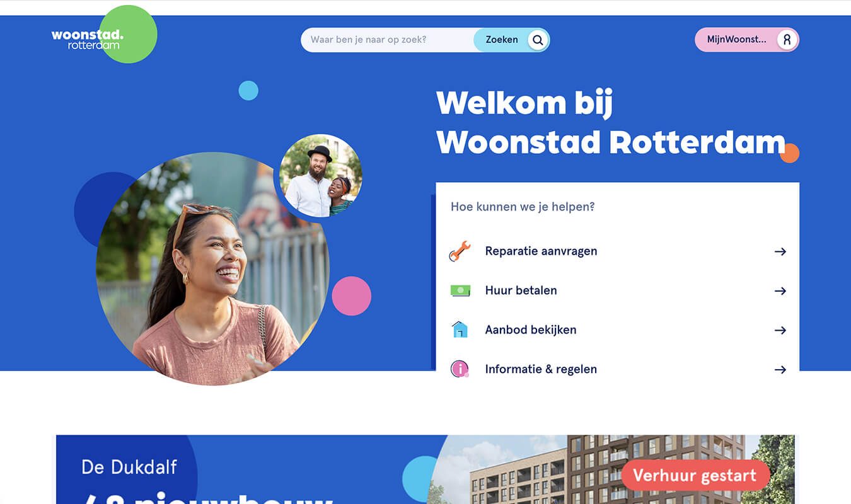This screenshot has height=504, width=851.
Task: Open the De Dukdalf banner
Action: (x=425, y=469)
